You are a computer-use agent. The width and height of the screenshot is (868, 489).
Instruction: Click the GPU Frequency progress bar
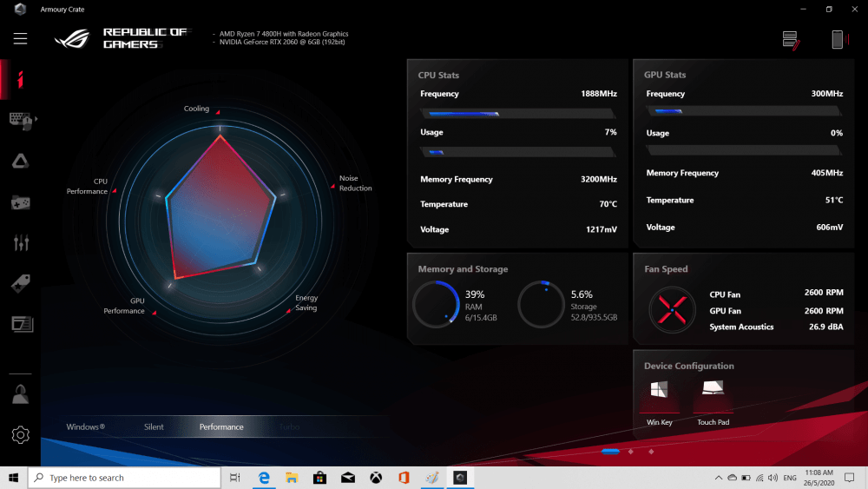click(744, 111)
